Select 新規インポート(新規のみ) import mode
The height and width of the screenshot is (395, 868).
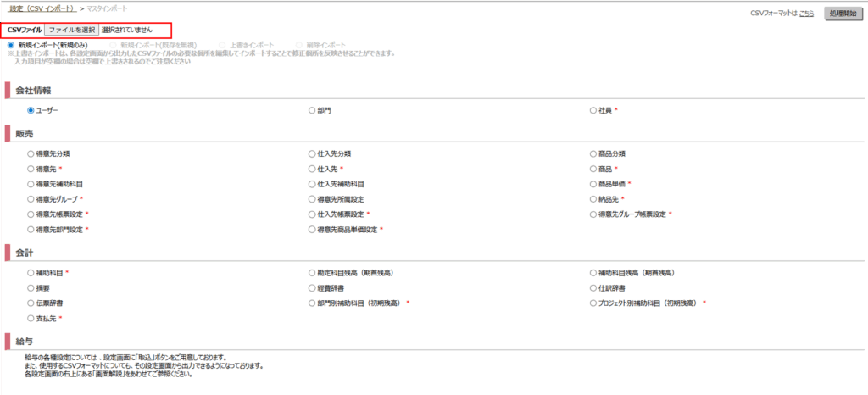pos(11,45)
